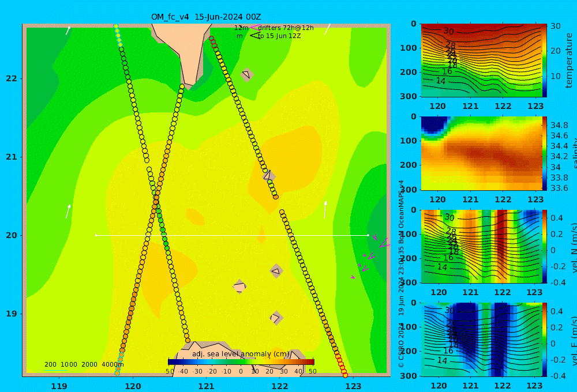
Task: Click the island marker near 19.5N 122E
Action: pos(276,272)
